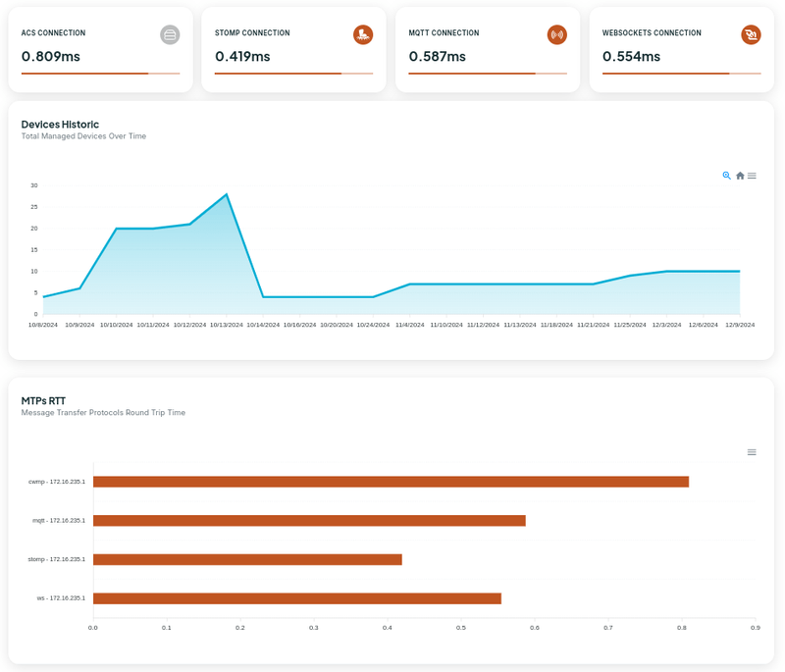Click the STOMP CONNECTION card title
The height and width of the screenshot is (672, 785).
pos(252,33)
